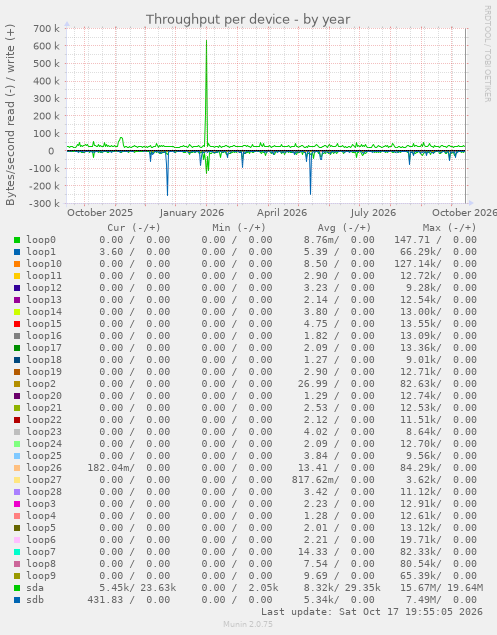Select the loop20 legend label
The height and width of the screenshot is (635, 497).
pos(44,396)
